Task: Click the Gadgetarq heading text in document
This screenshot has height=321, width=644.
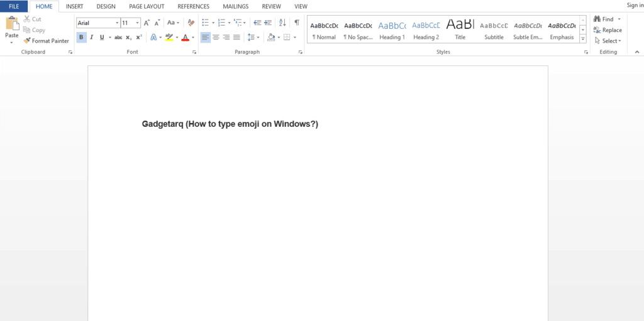Action: click(230, 124)
